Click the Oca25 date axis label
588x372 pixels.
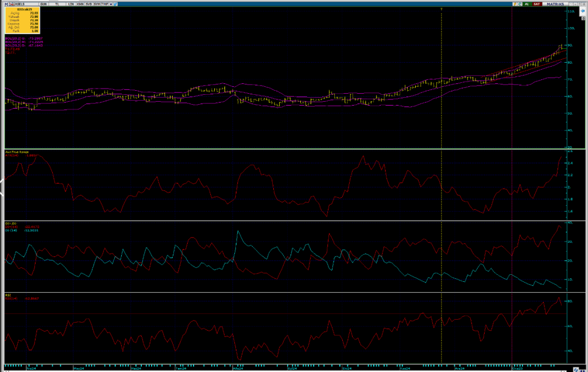pyautogui.click(x=517, y=369)
